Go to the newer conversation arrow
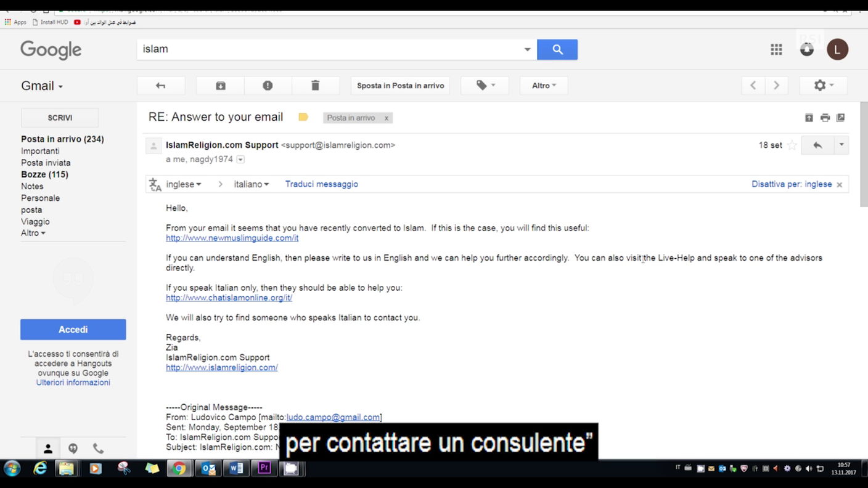This screenshot has width=868, height=488. [753, 86]
